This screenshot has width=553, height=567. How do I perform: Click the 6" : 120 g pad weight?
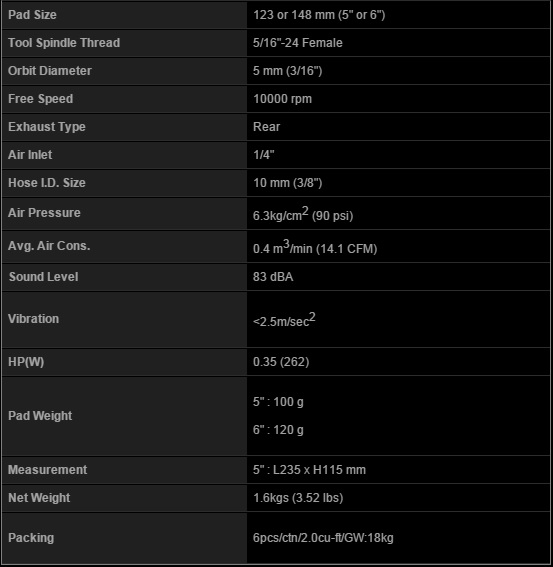[x=278, y=430]
